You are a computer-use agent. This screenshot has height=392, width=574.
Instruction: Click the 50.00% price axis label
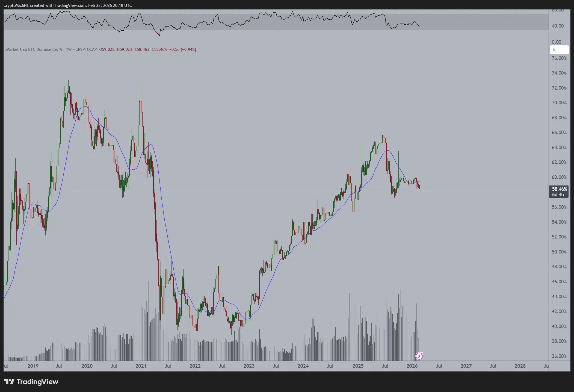point(559,252)
